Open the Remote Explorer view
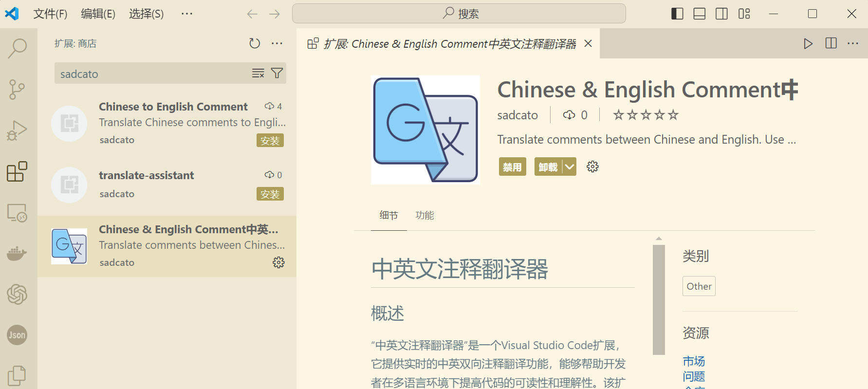Screen dimensions: 868x389 18,213
